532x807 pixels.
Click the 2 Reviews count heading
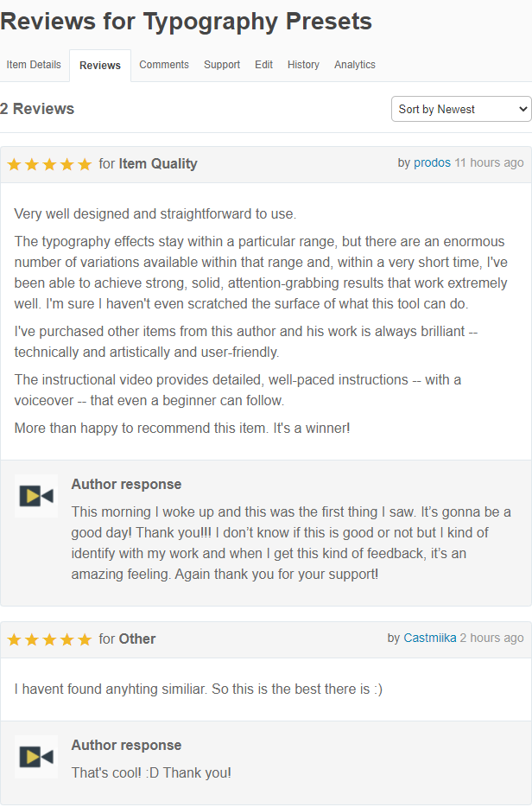tap(37, 109)
